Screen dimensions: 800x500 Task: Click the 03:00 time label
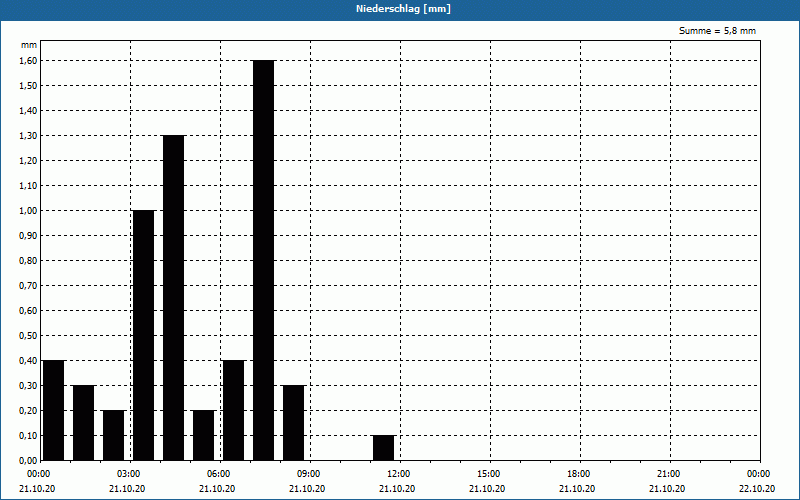pyautogui.click(x=129, y=474)
